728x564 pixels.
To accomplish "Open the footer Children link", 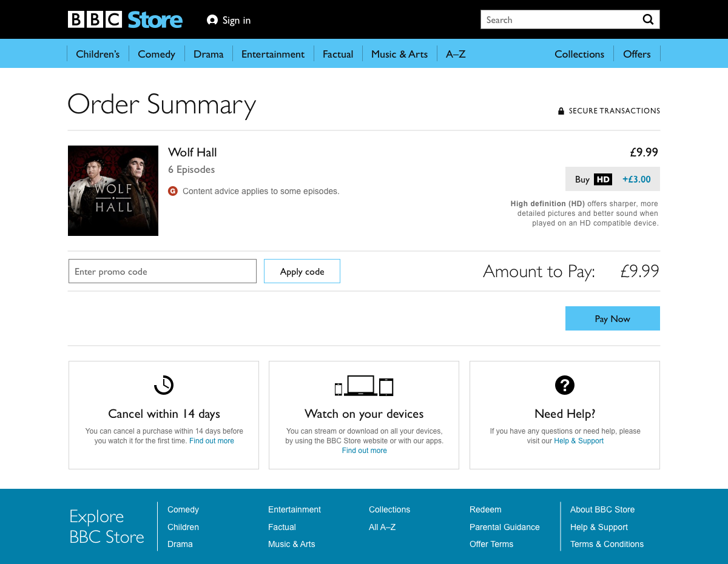I will click(x=183, y=527).
